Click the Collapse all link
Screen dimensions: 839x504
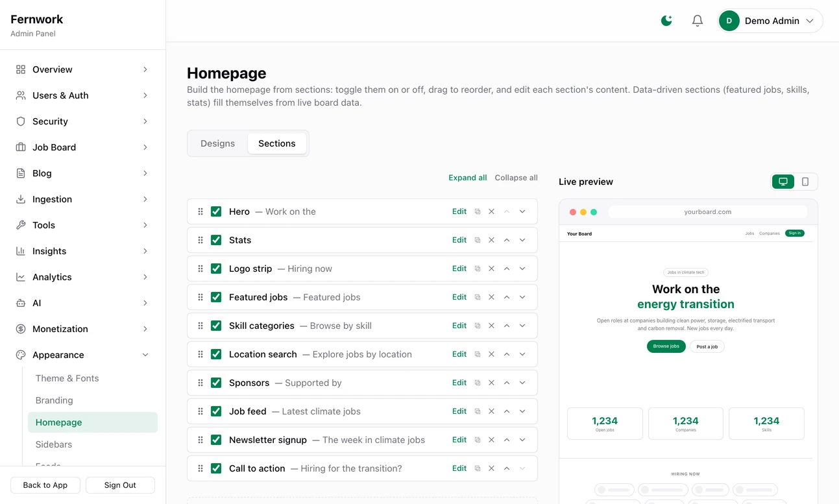(x=517, y=178)
